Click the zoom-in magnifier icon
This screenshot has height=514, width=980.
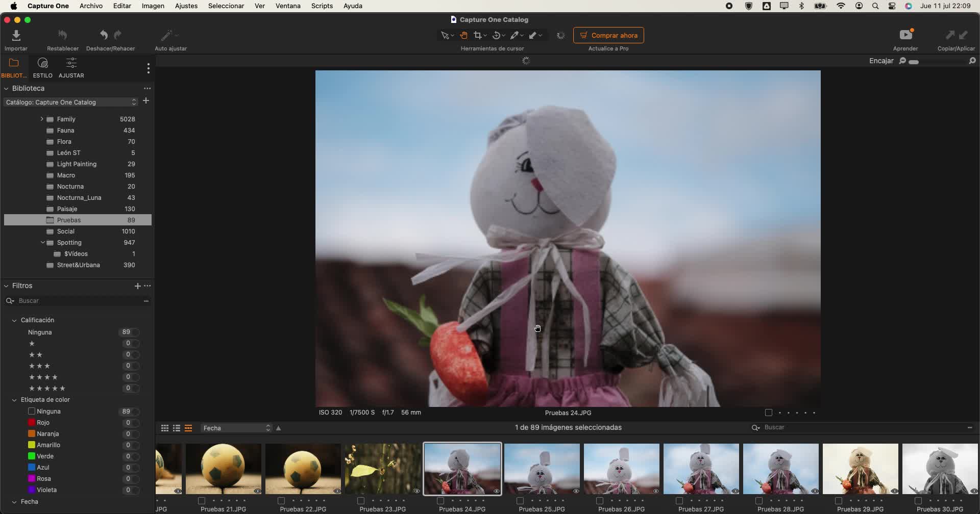(972, 61)
